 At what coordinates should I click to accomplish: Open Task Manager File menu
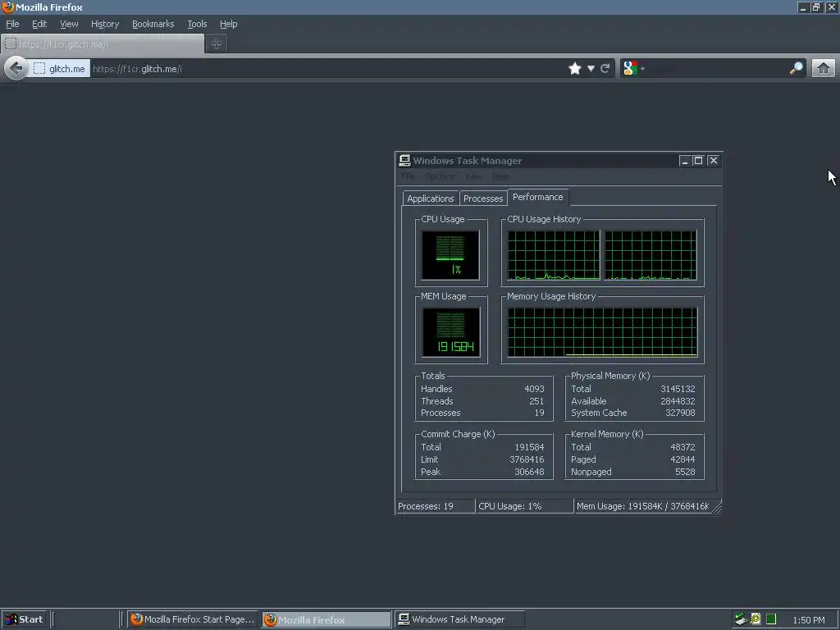coord(408,176)
